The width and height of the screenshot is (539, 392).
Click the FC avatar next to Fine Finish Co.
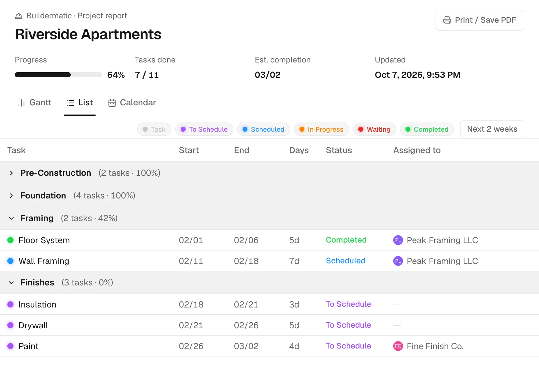(x=398, y=346)
